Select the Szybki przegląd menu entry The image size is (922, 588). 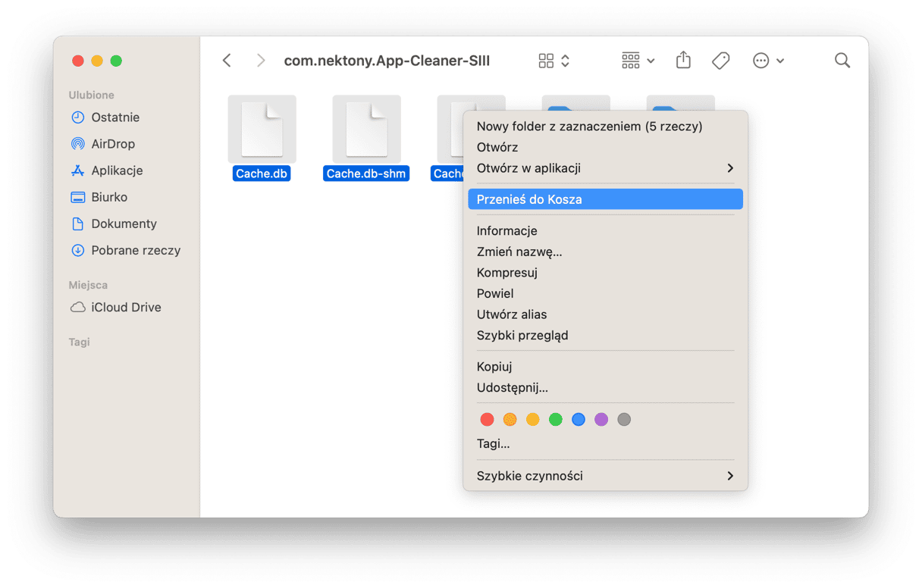click(x=522, y=335)
